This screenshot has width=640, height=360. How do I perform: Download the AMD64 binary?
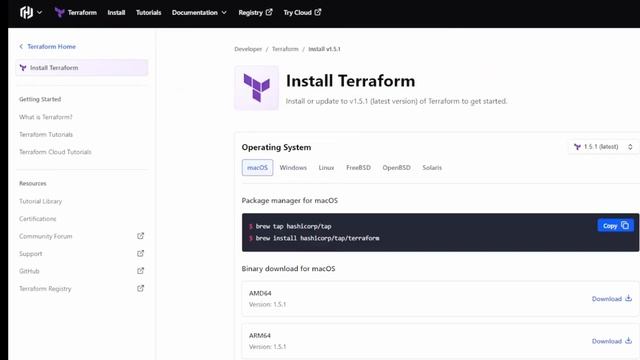pyautogui.click(x=611, y=299)
